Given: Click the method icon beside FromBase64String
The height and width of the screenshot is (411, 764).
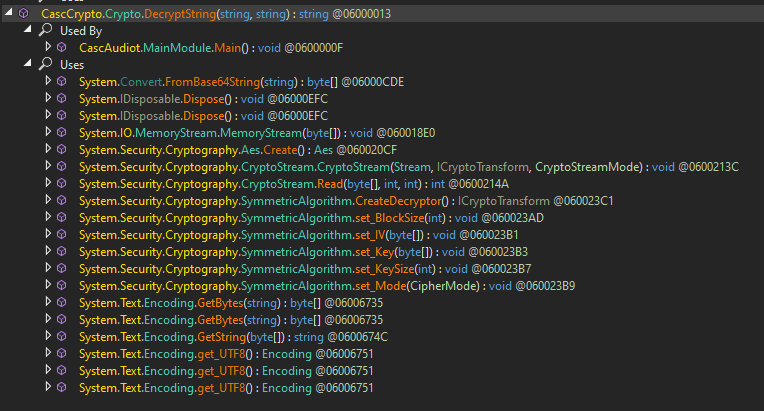Looking at the screenshot, I should (x=62, y=81).
